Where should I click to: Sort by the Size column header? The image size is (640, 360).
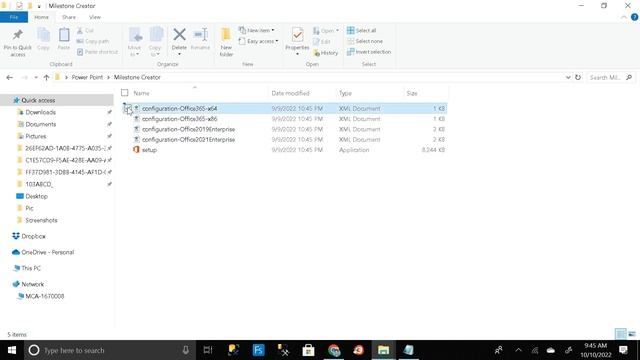(412, 93)
